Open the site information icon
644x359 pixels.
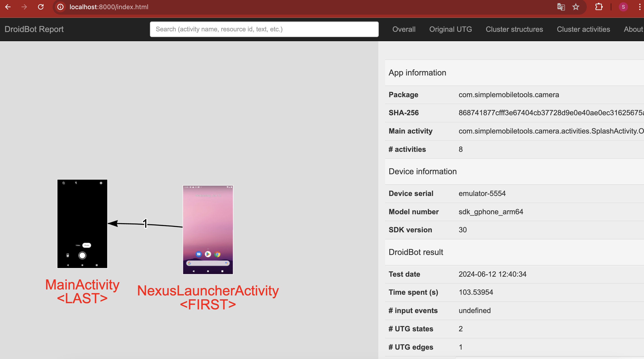[60, 7]
